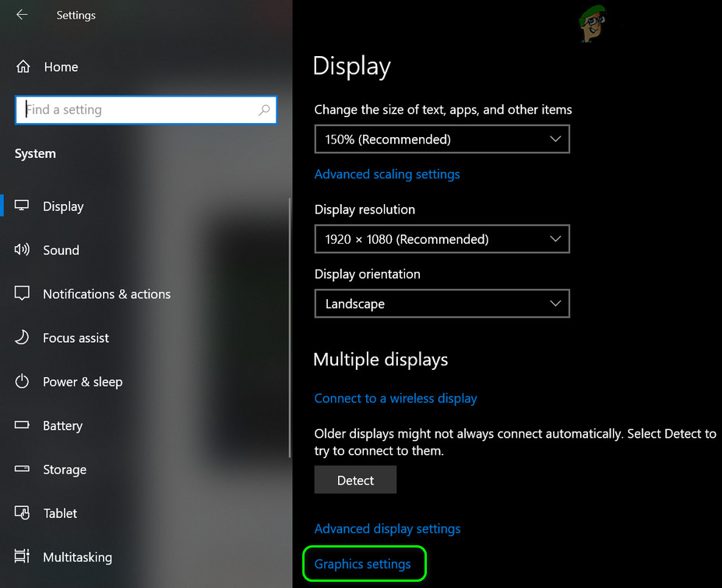Open Advanced scaling settings link
Screen dimensions: 722x588
387,174
